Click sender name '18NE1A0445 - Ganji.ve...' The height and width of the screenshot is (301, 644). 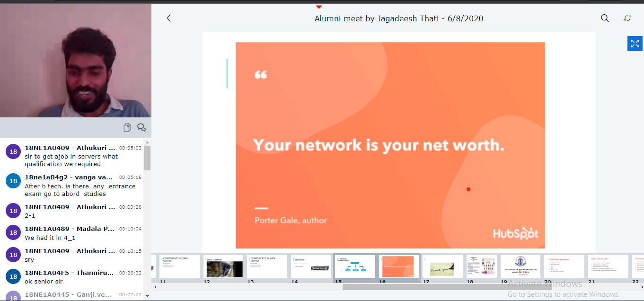click(68, 294)
